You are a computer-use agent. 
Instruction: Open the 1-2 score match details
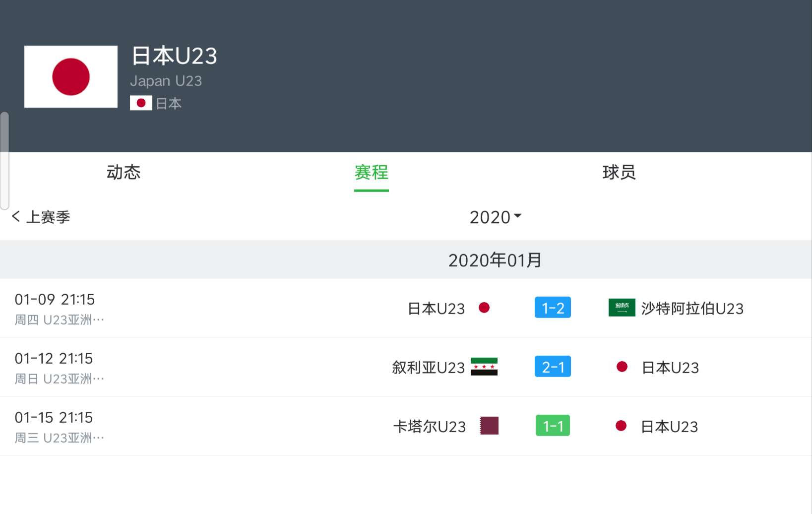point(553,308)
